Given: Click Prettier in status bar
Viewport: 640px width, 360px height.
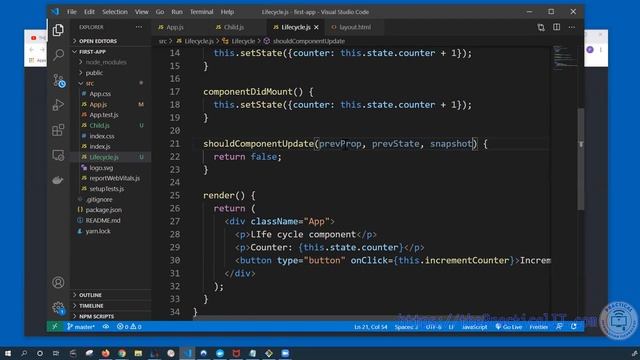Looking at the screenshot, I should click(x=538, y=327).
